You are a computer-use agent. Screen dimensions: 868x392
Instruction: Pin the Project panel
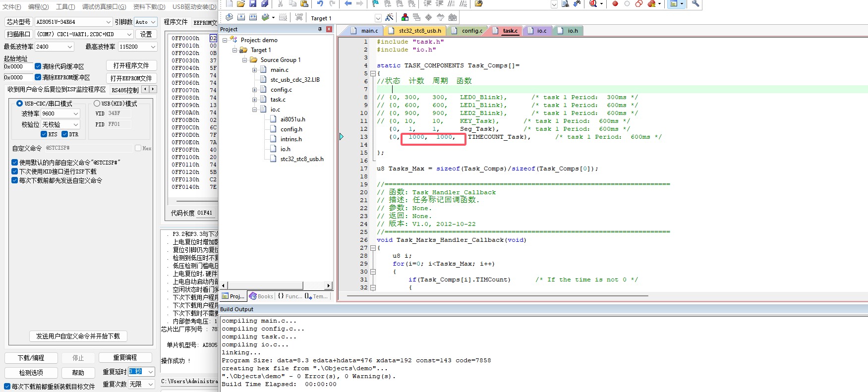320,29
